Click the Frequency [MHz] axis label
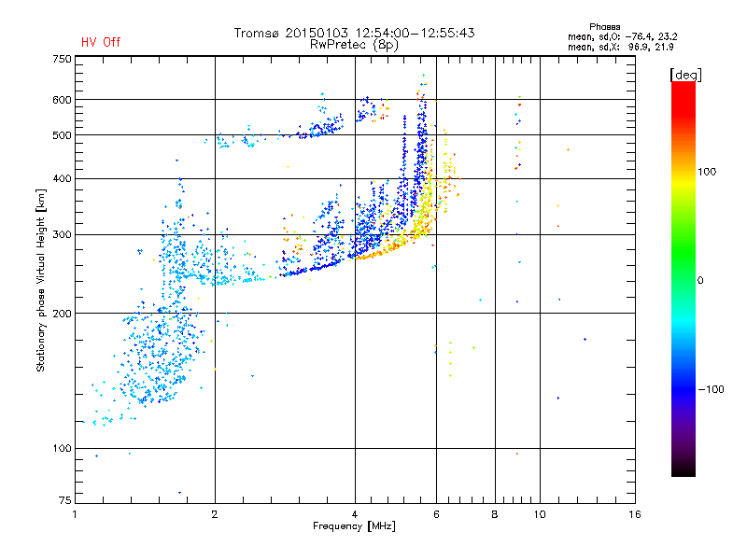The height and width of the screenshot is (560, 747). click(x=354, y=527)
